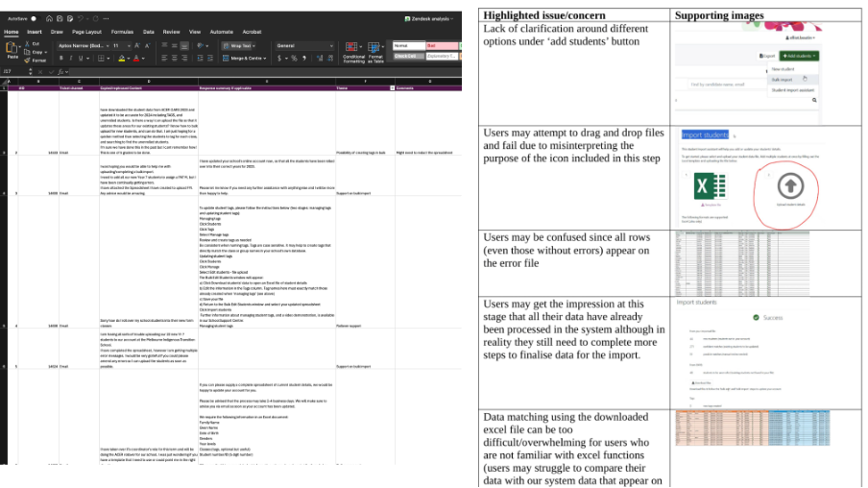Switch to the Draw ribbon tab
Screen dimensions: 868x488
coord(57,32)
